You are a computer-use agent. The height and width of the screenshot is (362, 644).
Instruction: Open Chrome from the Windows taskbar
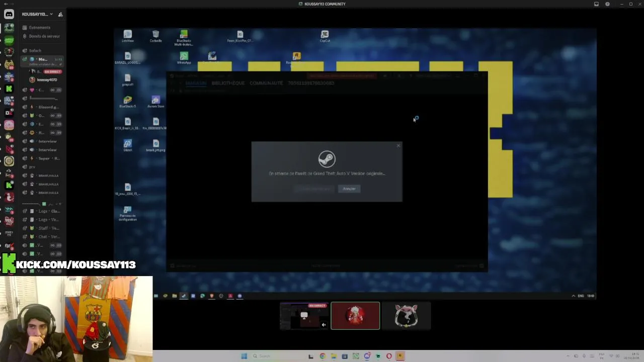click(323, 356)
